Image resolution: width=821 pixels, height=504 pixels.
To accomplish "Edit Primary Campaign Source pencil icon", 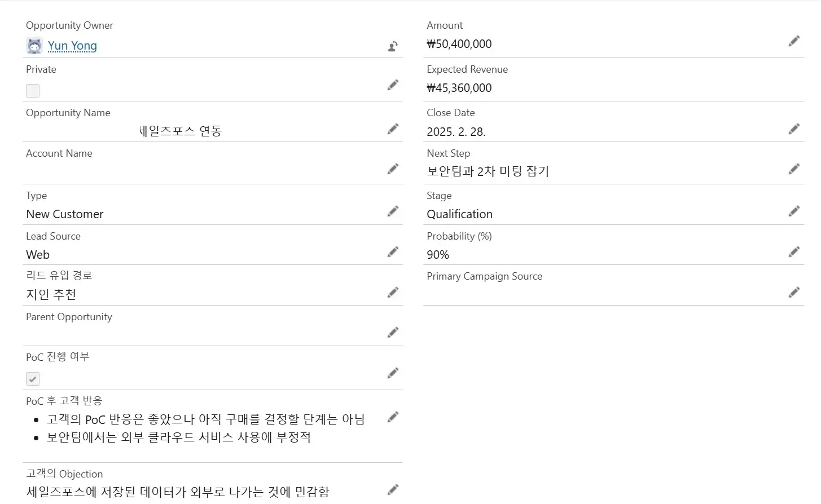I will (x=794, y=292).
